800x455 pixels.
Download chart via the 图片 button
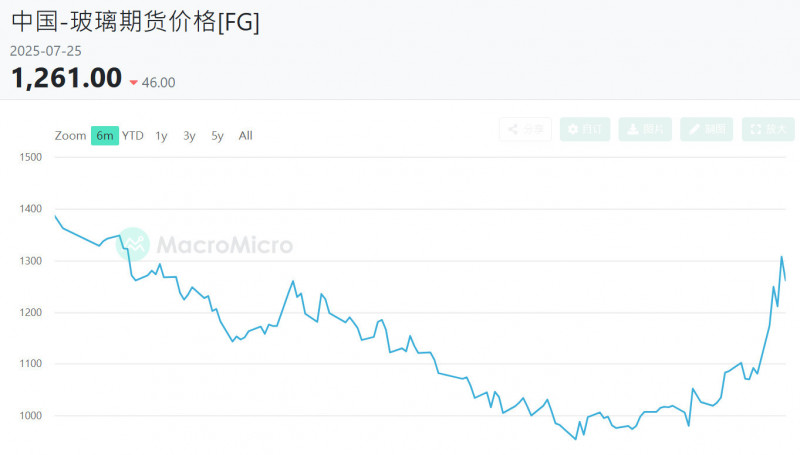click(645, 129)
